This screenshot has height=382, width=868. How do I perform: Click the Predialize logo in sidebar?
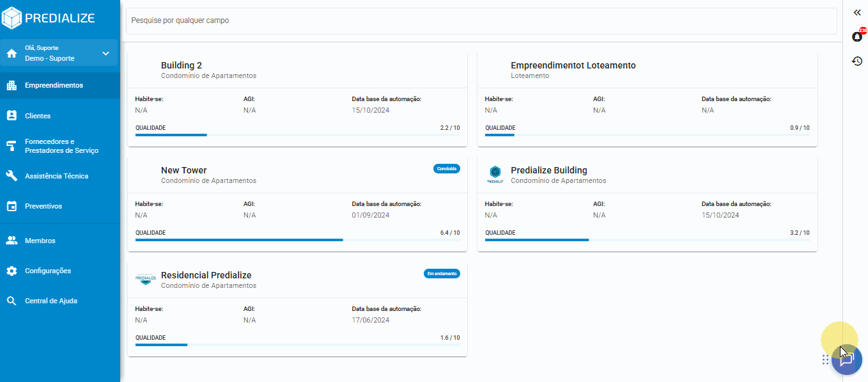49,19
